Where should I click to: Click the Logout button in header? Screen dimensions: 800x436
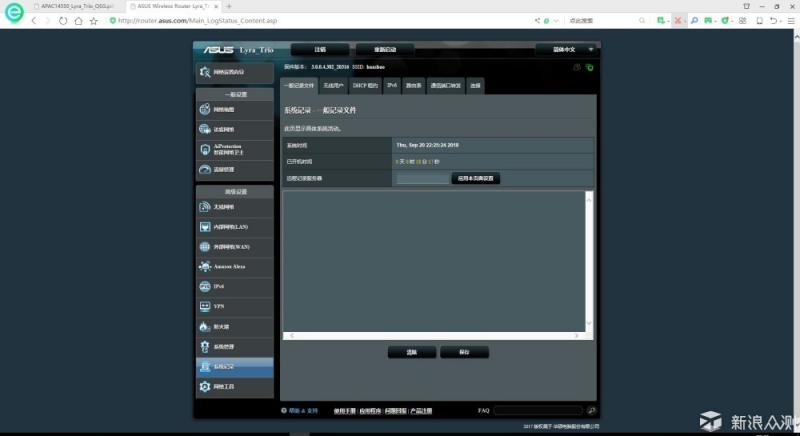pos(320,49)
